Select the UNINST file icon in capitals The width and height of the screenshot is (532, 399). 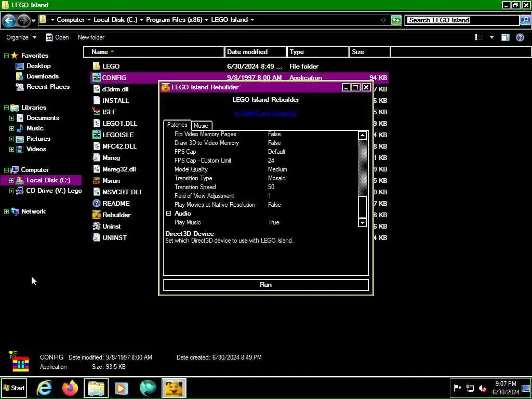(x=96, y=238)
